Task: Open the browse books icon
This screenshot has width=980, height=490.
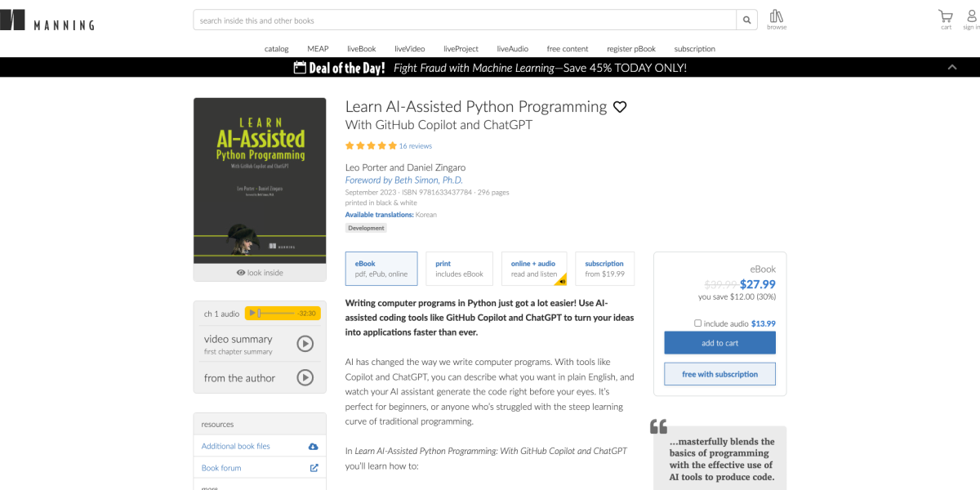Action: (x=776, y=17)
